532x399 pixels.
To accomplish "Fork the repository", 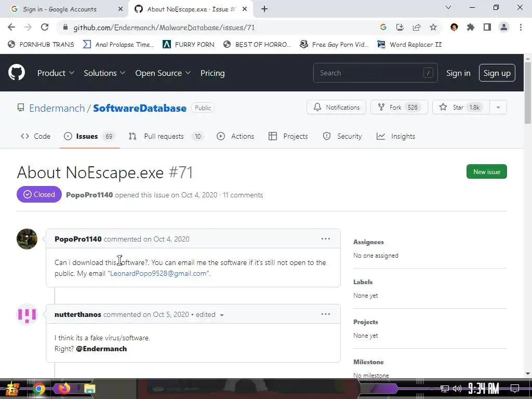I will 399,107.
